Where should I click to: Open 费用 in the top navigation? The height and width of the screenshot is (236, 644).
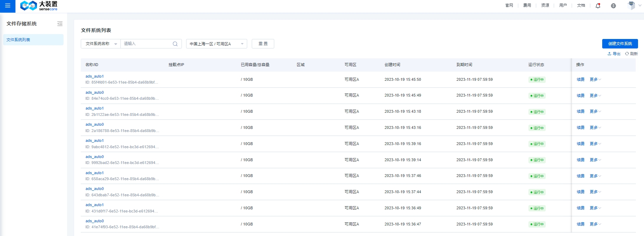click(x=527, y=6)
